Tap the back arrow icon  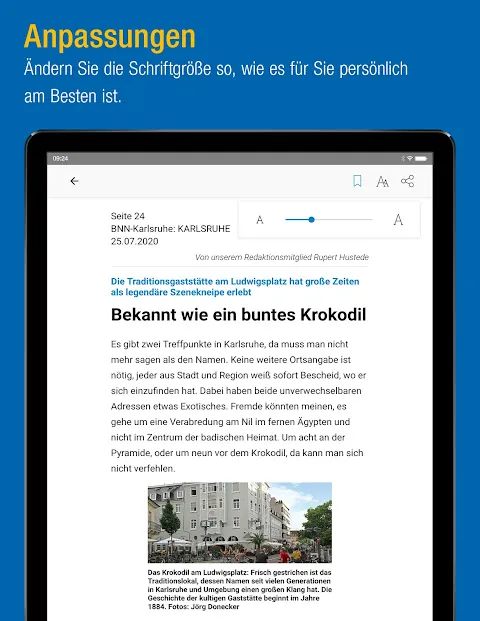coord(74,181)
